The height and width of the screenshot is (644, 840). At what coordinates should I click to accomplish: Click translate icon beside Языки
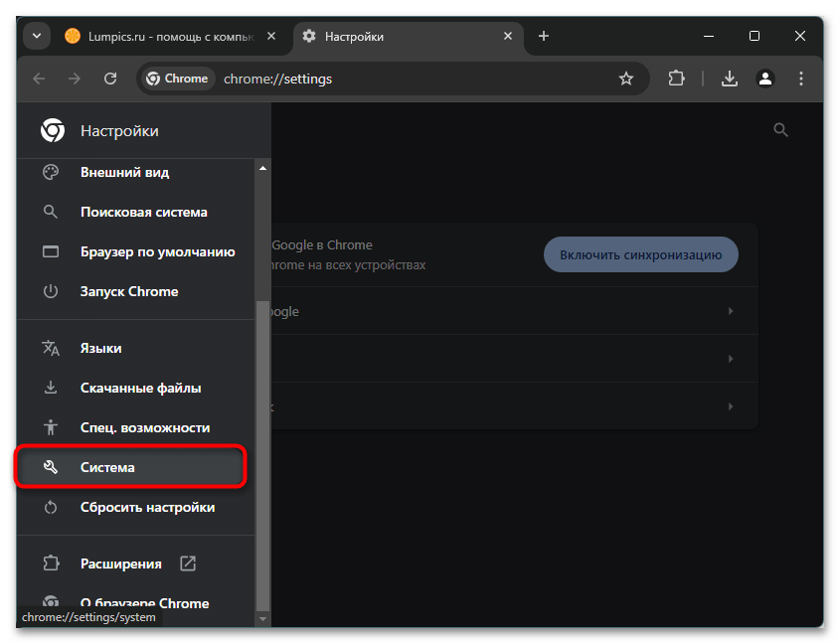tap(51, 348)
